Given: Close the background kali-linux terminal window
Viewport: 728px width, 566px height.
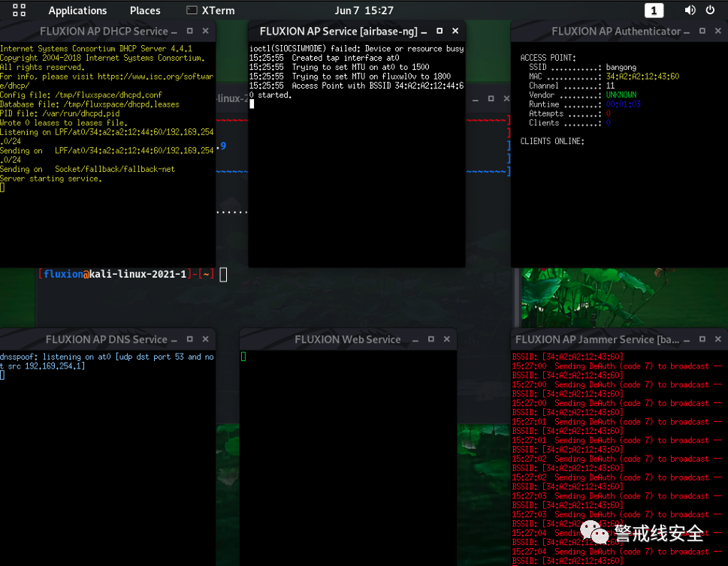Looking at the screenshot, I should (x=506, y=98).
